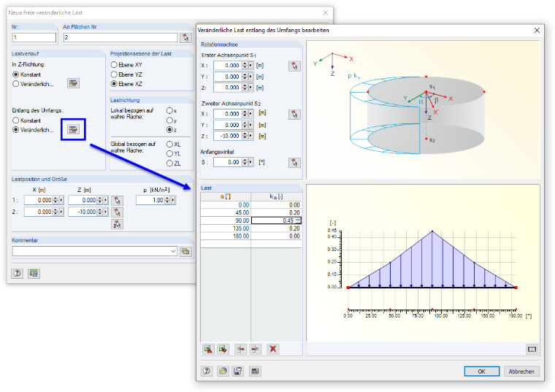Step the load position 2 Z spinner

point(100,212)
